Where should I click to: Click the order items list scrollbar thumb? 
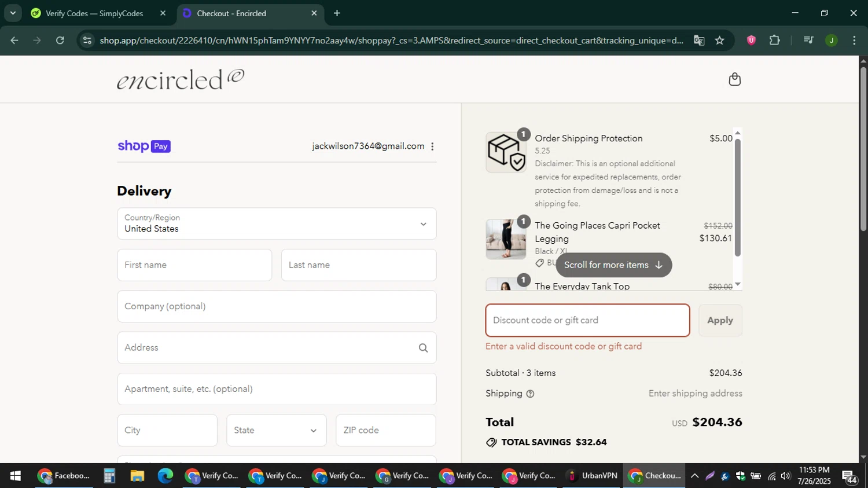click(737, 197)
